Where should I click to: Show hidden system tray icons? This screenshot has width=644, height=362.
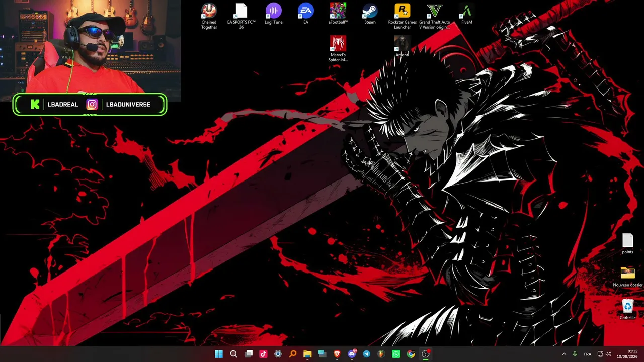[x=563, y=354]
